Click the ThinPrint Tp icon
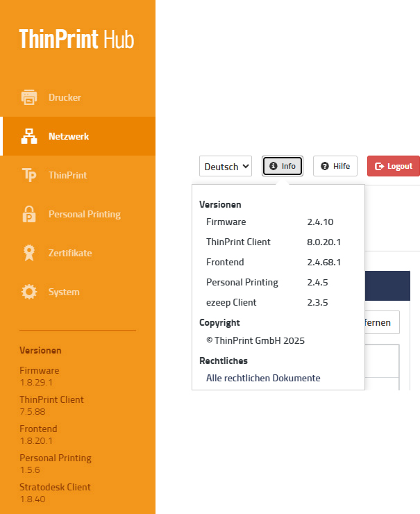Screen dimensions: 420x514 (x=29, y=175)
